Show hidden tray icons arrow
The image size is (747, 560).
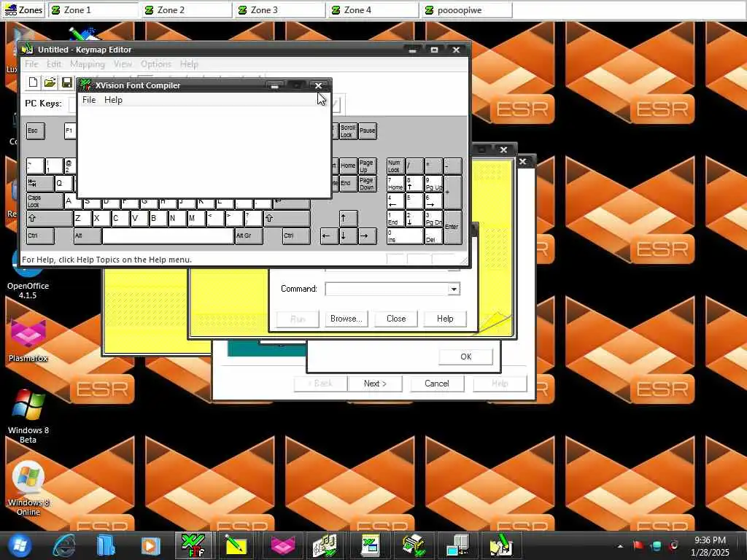(x=620, y=545)
